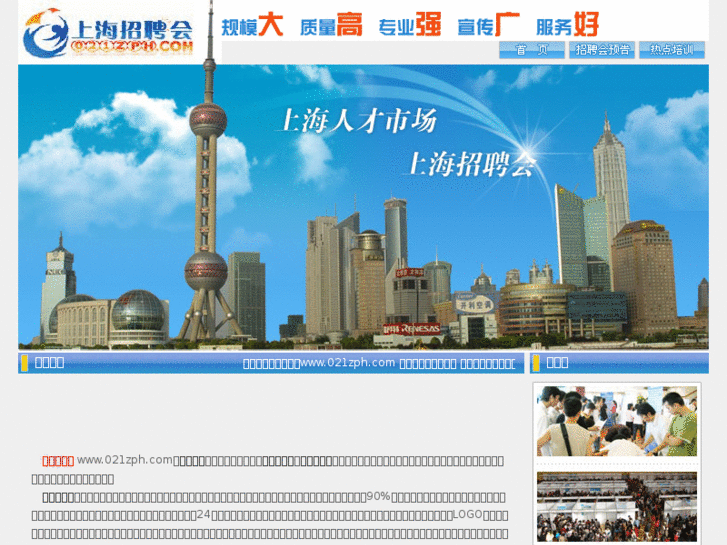727x545 pixels.
Task: Click the red highlighted text before www.021zph.com
Action: [58, 461]
